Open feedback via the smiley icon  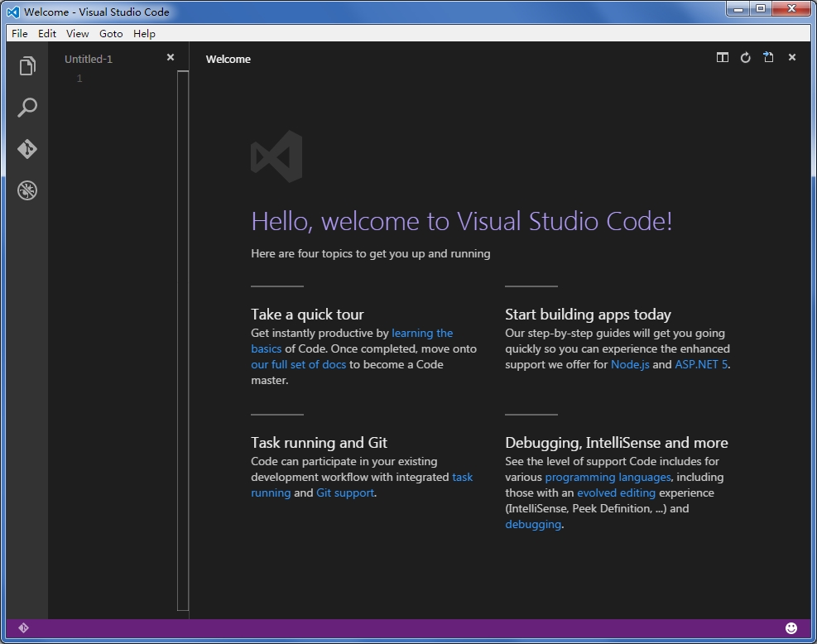coord(793,629)
